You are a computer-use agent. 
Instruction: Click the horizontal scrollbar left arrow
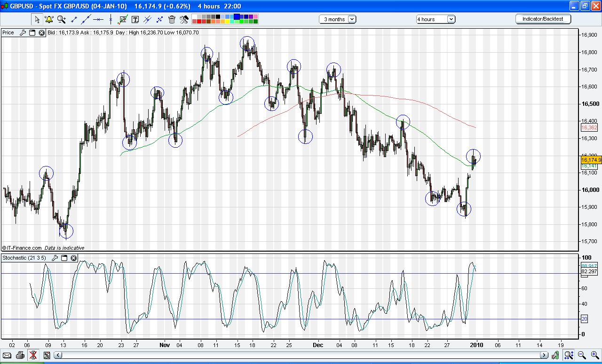(59, 355)
